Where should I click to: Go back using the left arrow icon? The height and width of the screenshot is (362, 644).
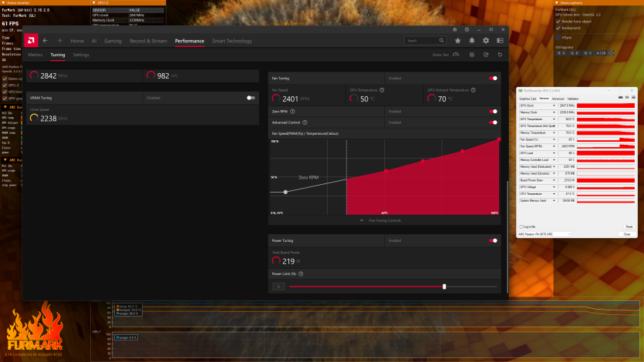click(x=46, y=41)
